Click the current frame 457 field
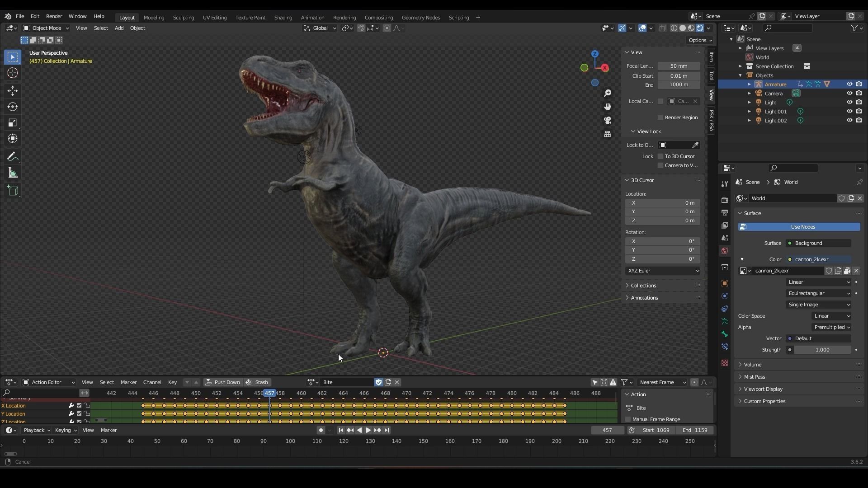This screenshot has width=868, height=488. coord(607,430)
